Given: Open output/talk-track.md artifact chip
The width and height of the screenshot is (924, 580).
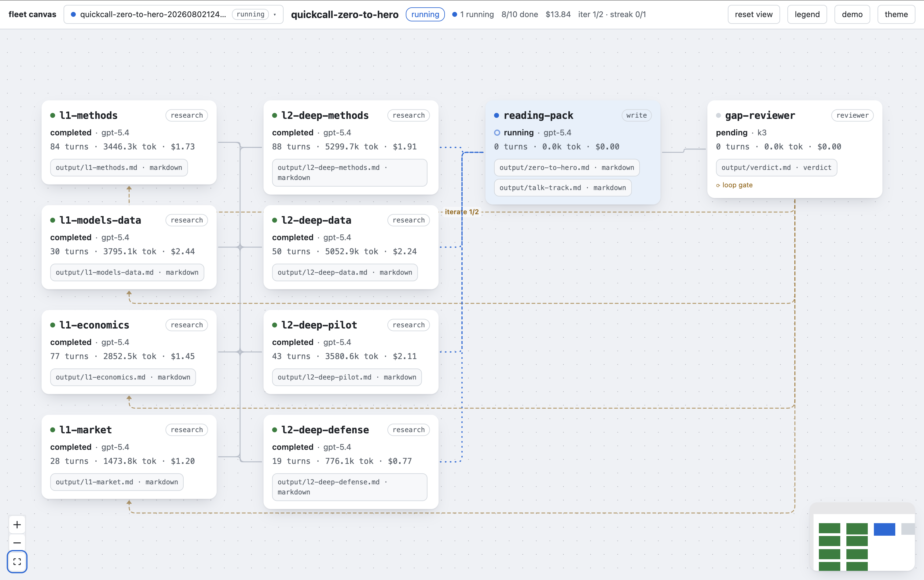Looking at the screenshot, I should (563, 188).
